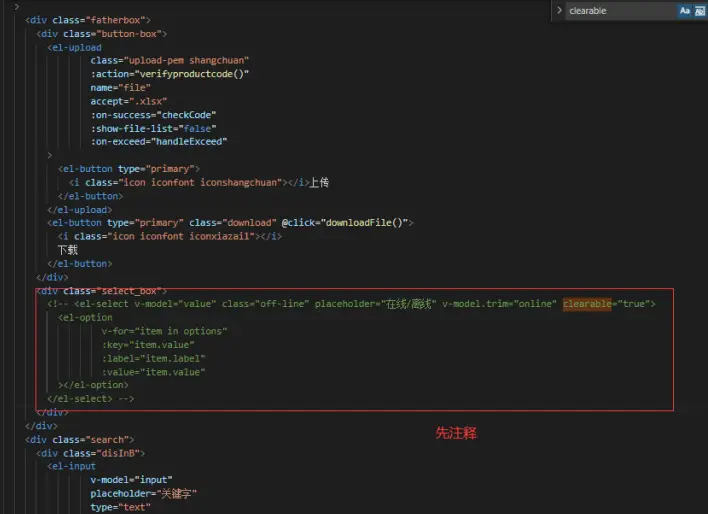Click the 下载 text line

[x=67, y=250]
